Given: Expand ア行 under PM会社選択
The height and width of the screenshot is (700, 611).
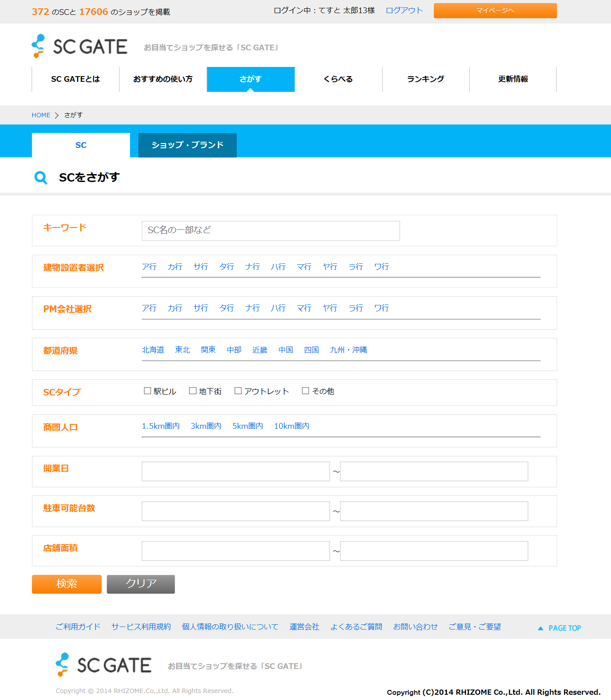Looking at the screenshot, I should [149, 308].
